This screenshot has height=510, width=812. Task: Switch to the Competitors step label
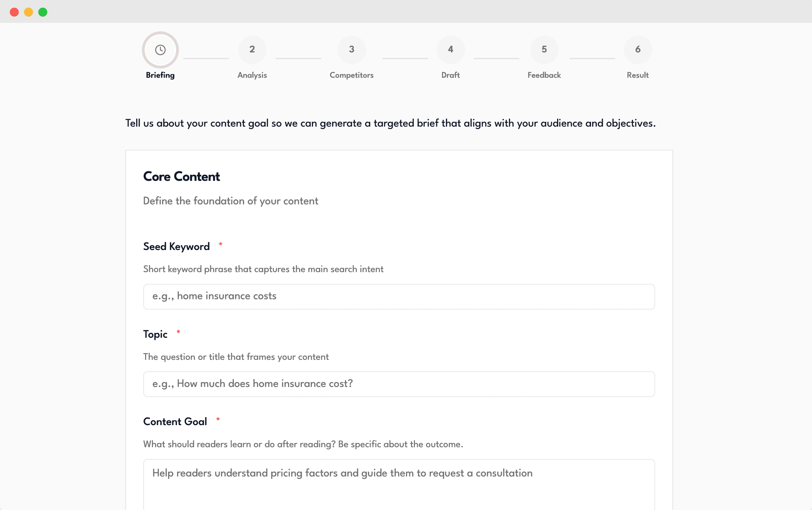click(352, 75)
